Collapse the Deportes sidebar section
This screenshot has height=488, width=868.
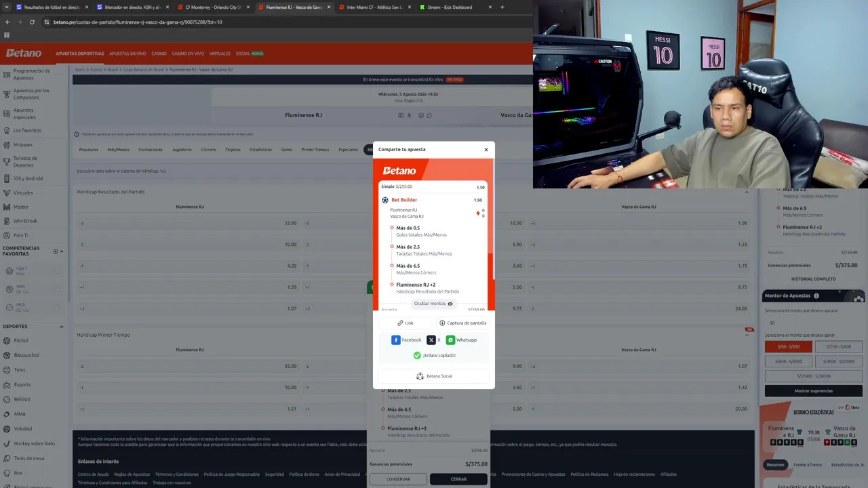[62, 327]
